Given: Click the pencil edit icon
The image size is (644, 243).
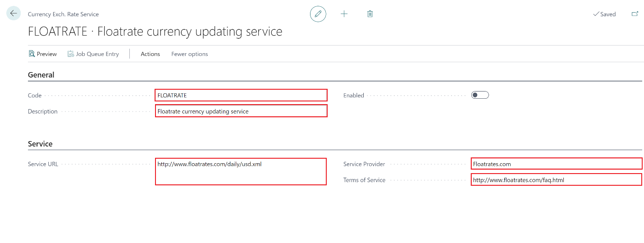Looking at the screenshot, I should [x=318, y=14].
